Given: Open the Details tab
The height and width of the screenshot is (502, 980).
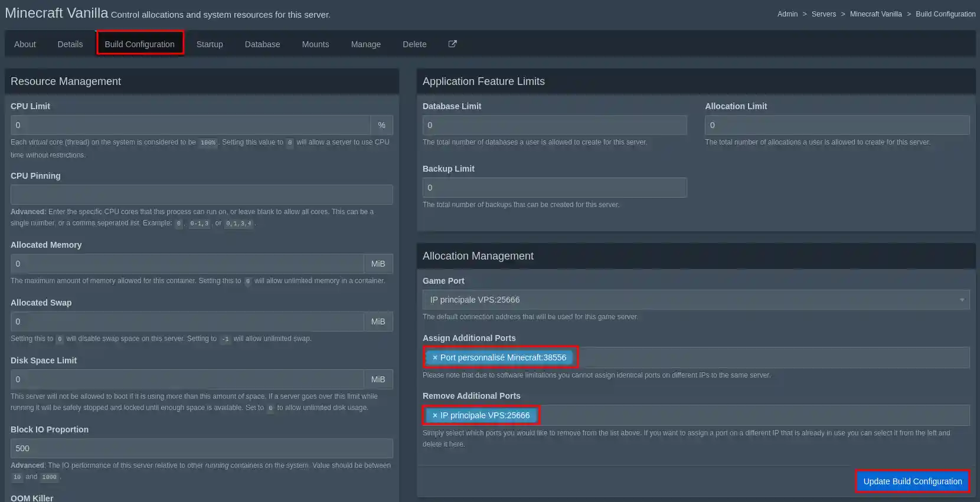Looking at the screenshot, I should (x=70, y=44).
